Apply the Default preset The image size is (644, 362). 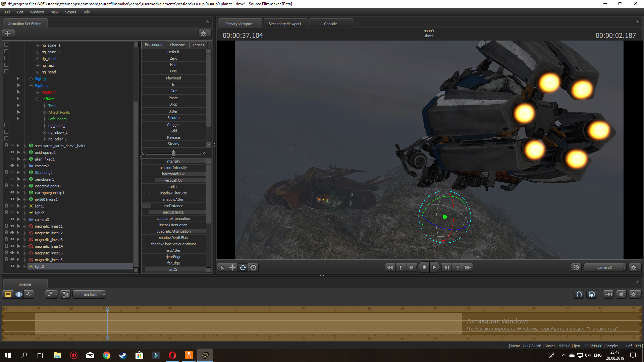(x=173, y=52)
